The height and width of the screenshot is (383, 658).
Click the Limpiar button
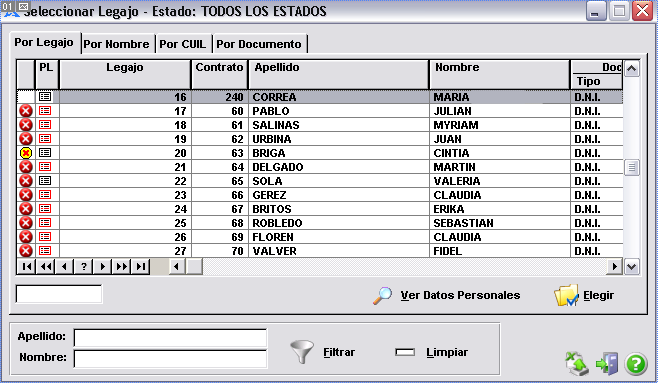432,352
